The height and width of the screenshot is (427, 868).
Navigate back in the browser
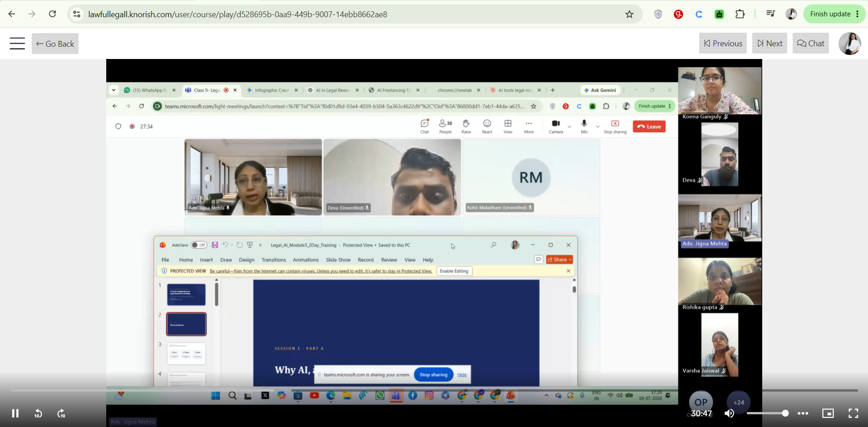[x=12, y=14]
